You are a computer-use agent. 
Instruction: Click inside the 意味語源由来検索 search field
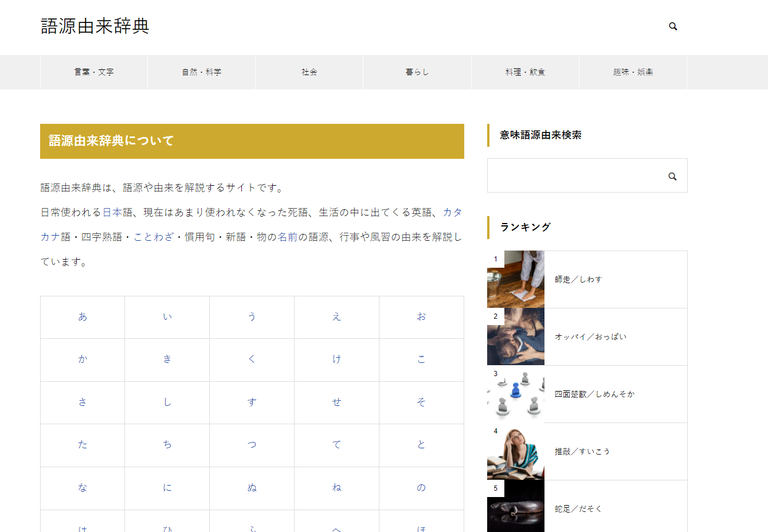click(573, 175)
